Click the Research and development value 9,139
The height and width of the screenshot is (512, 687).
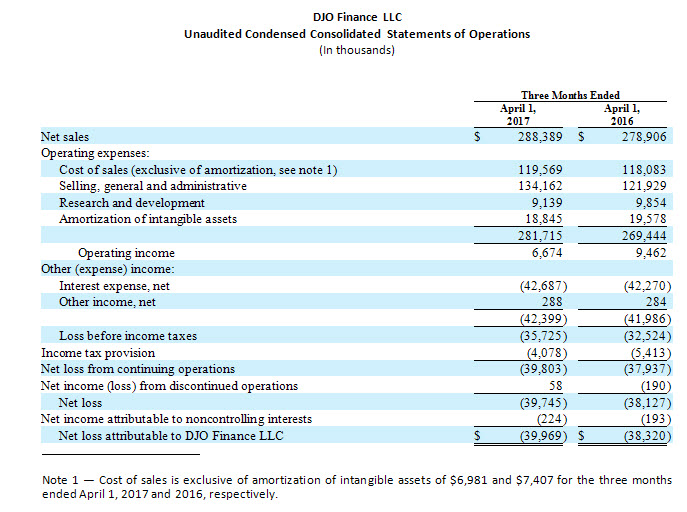coord(550,203)
